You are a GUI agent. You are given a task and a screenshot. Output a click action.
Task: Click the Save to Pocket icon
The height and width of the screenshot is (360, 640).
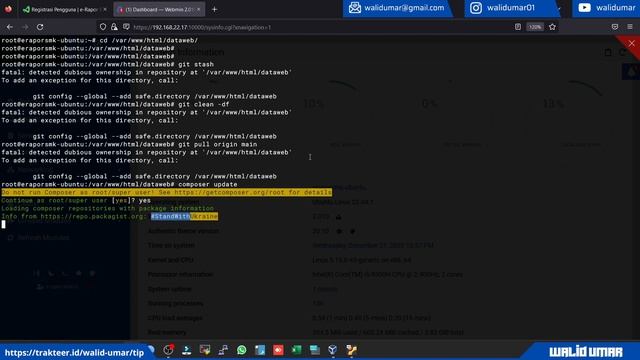click(x=615, y=27)
